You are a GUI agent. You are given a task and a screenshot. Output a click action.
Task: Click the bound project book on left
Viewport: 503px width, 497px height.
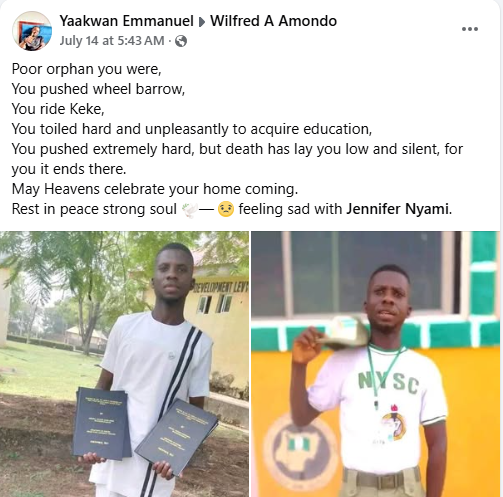101,422
